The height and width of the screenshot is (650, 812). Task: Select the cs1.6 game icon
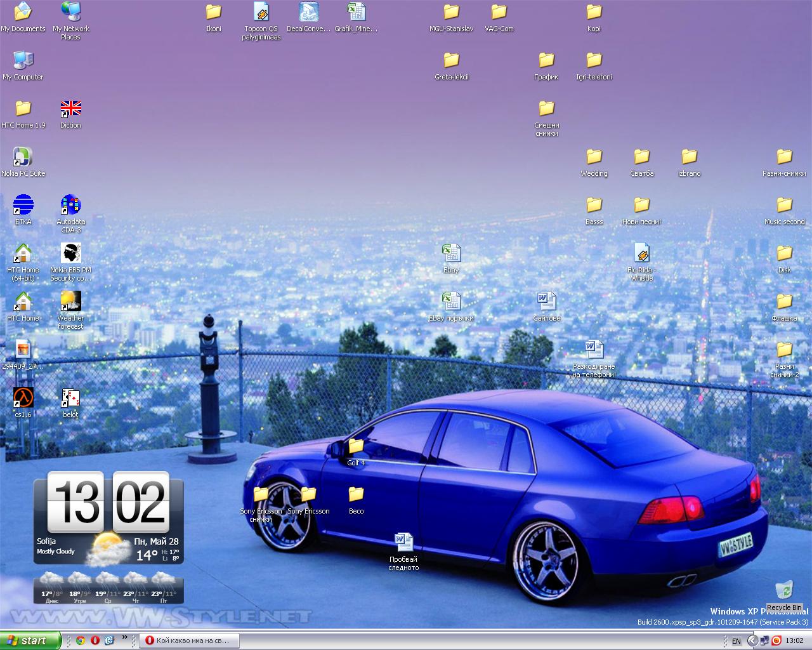[23, 399]
